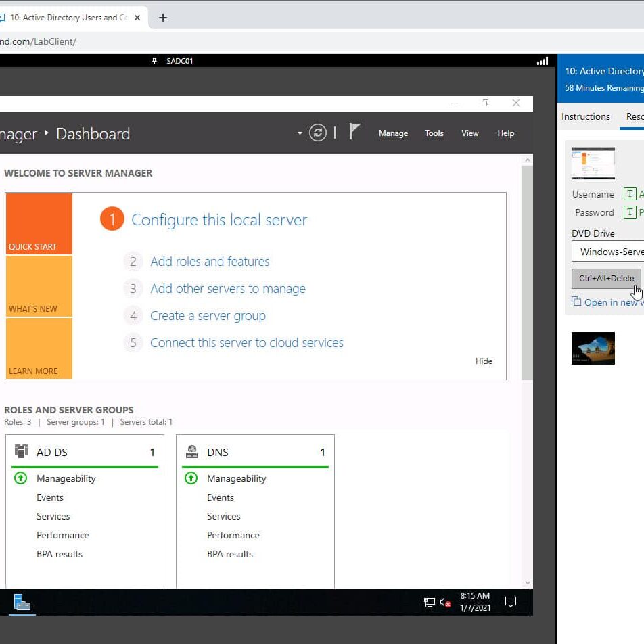Expand the dropdown arrow beside refresh
The image size is (644, 644).
(x=300, y=133)
